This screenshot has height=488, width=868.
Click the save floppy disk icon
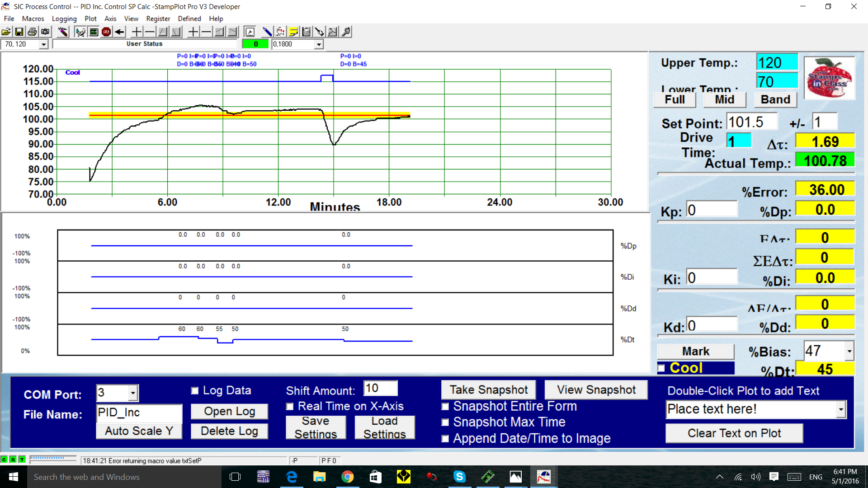[x=19, y=32]
